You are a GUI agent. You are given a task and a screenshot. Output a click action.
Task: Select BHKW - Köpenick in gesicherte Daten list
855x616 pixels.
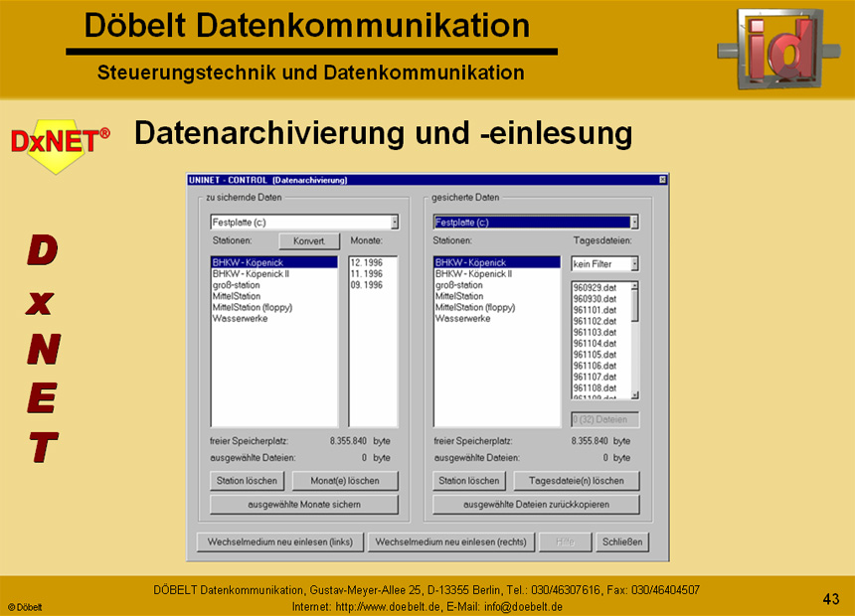497,262
